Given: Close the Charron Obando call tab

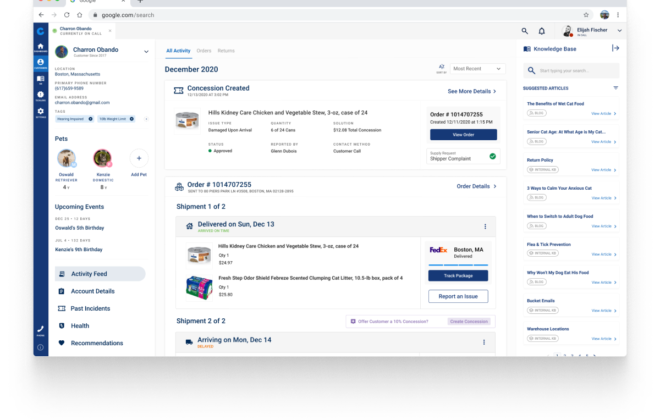Looking at the screenshot, I should [110, 31].
